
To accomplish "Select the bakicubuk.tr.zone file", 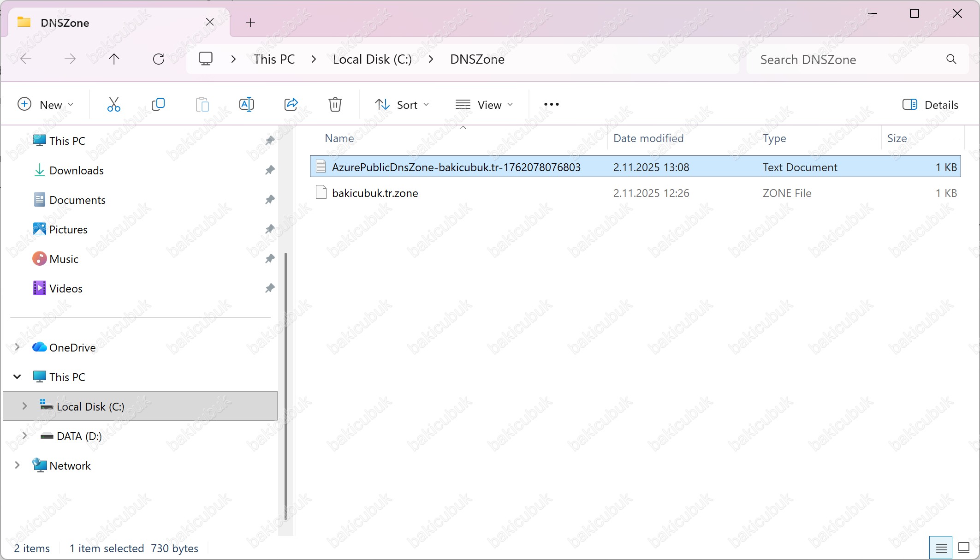I will [375, 193].
